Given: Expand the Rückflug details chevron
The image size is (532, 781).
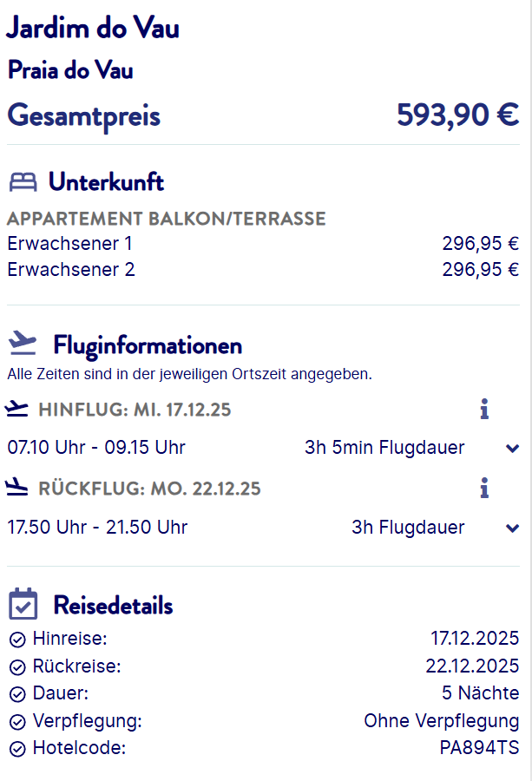Looking at the screenshot, I should 513,528.
